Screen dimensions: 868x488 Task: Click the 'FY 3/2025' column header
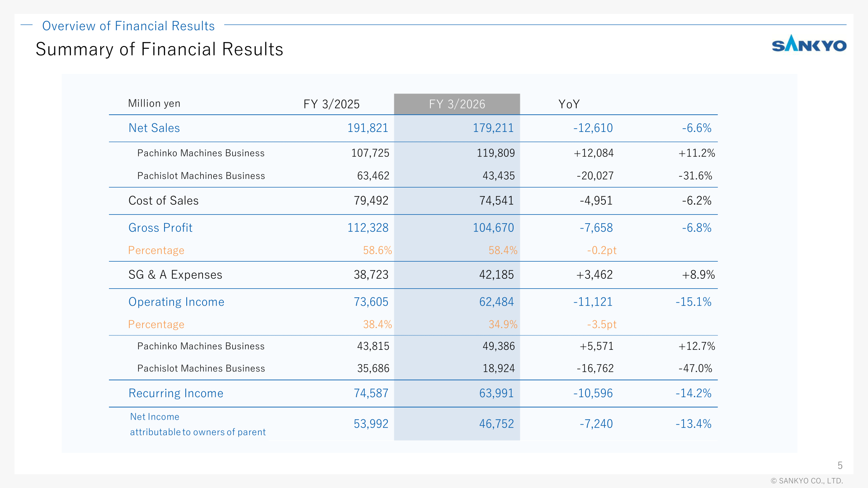coord(331,104)
